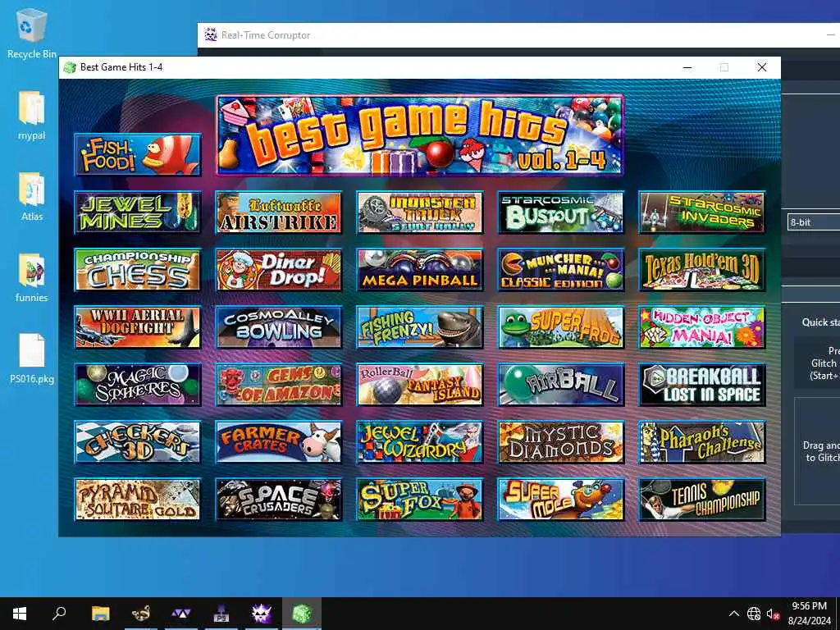Open Jewel Wizardry game tile
Screen dimensions: 840x630
(420, 442)
